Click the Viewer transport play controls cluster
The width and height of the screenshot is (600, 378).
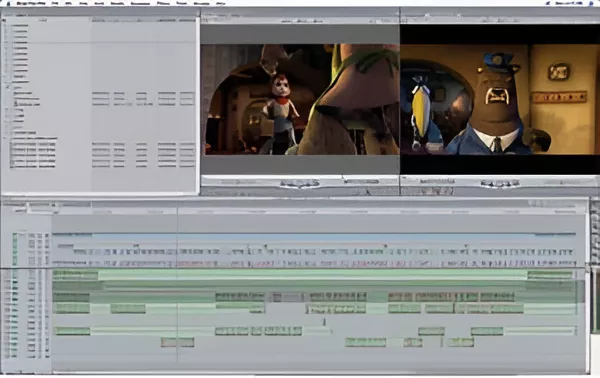pos(300,184)
